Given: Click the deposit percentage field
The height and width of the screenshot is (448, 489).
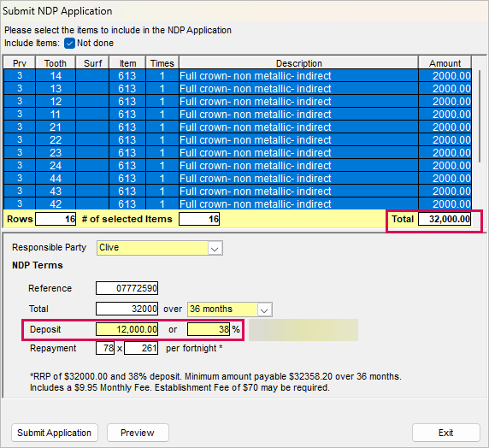Looking at the screenshot, I should click(x=209, y=329).
